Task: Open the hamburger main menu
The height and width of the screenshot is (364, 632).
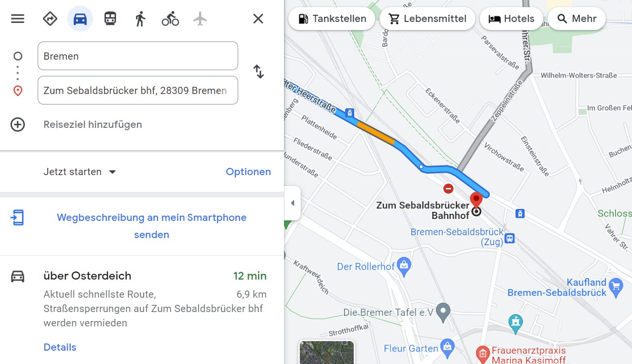Action: pyautogui.click(x=18, y=19)
